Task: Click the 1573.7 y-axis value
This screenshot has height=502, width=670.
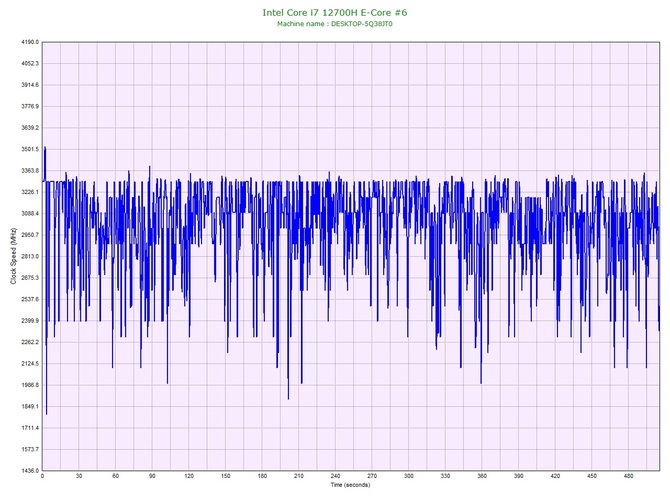Action: pyautogui.click(x=30, y=449)
